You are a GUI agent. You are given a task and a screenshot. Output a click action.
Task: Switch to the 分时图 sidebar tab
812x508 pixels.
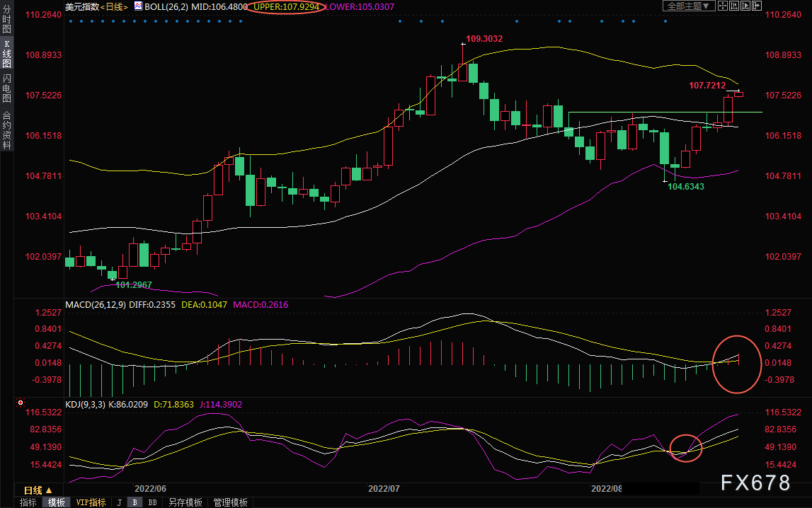coord(7,19)
